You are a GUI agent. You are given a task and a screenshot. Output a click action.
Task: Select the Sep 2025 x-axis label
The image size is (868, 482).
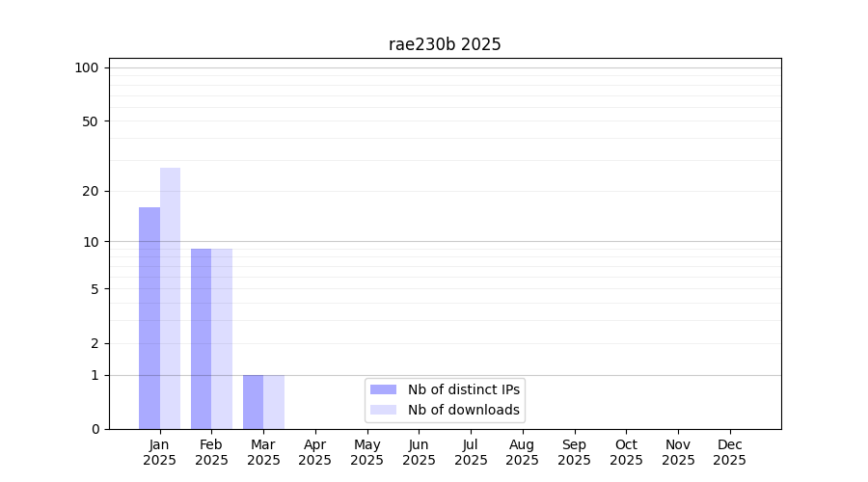click(x=574, y=452)
